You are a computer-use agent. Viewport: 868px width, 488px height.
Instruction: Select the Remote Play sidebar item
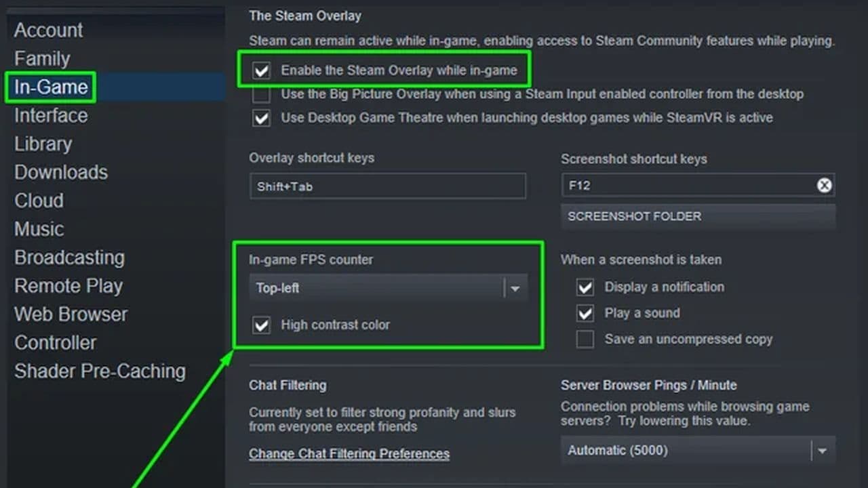click(68, 286)
